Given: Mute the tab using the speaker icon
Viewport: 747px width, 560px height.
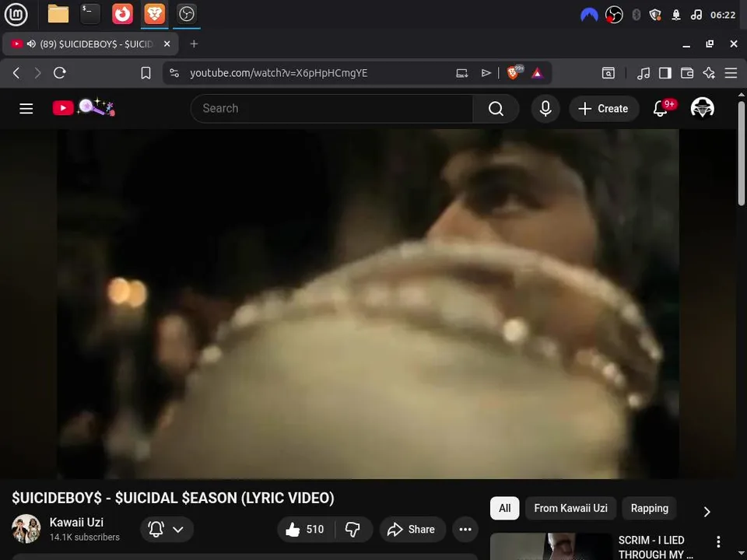Looking at the screenshot, I should 31,44.
